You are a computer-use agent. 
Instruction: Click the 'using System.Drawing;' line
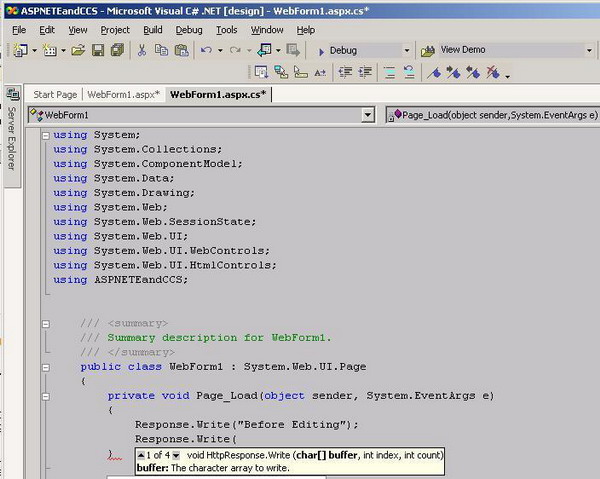[124, 193]
